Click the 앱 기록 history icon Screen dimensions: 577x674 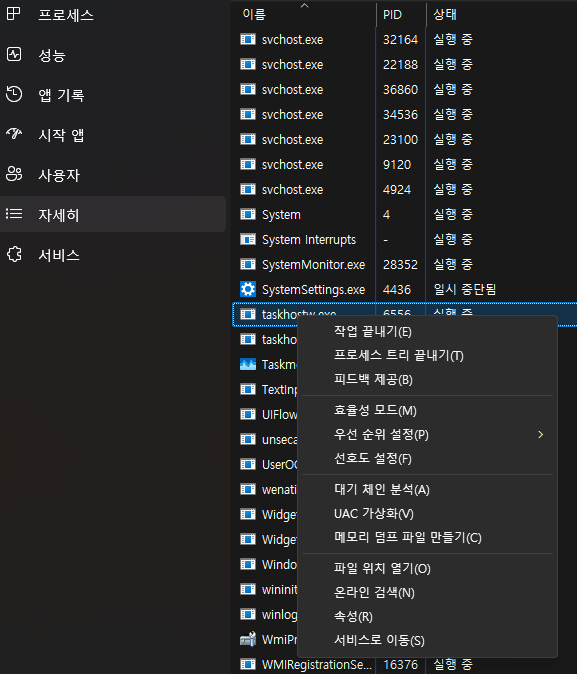click(x=14, y=94)
